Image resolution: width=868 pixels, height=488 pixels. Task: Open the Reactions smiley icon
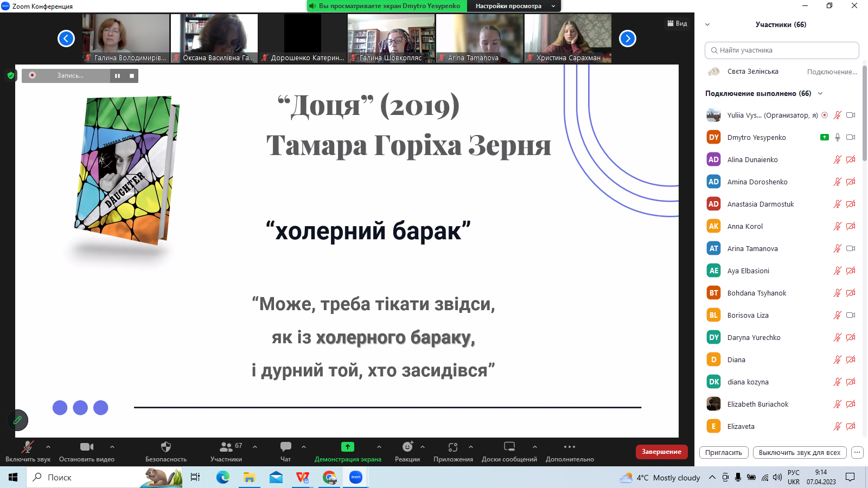point(407,447)
